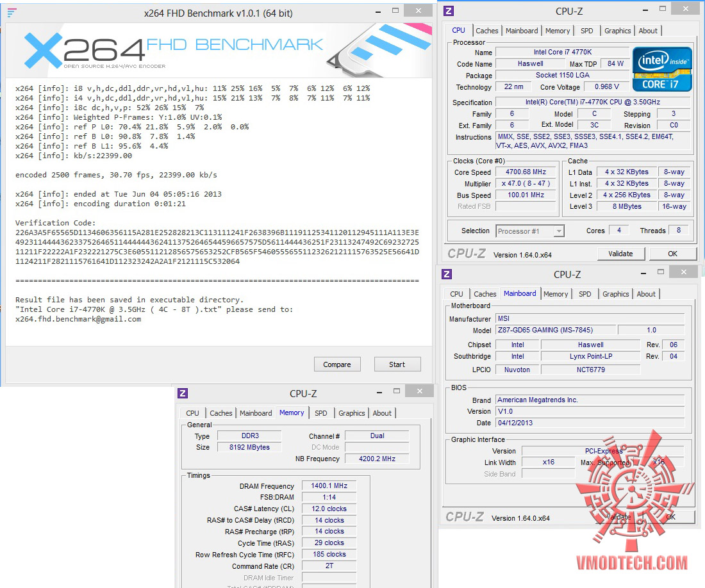Open Memory tab in the Mainboard CPU-Z window
Screen dimensions: 705x588
point(556,294)
